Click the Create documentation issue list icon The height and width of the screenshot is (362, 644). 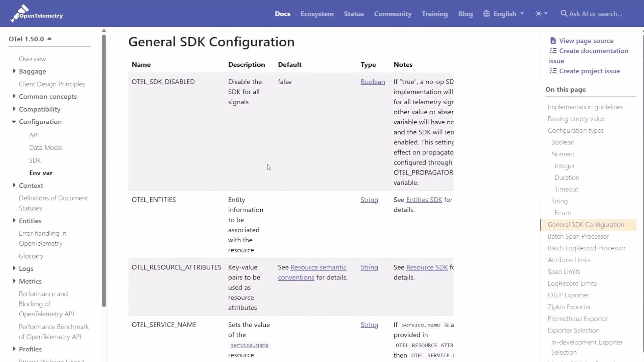coord(553,51)
